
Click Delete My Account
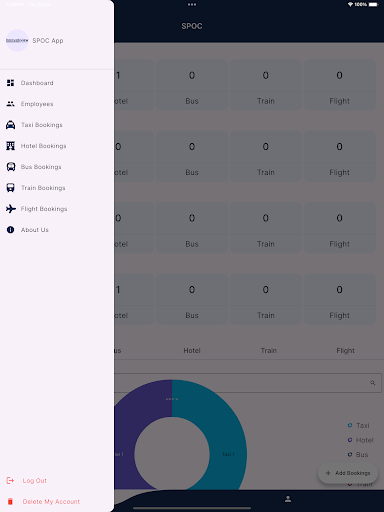[x=51, y=501]
